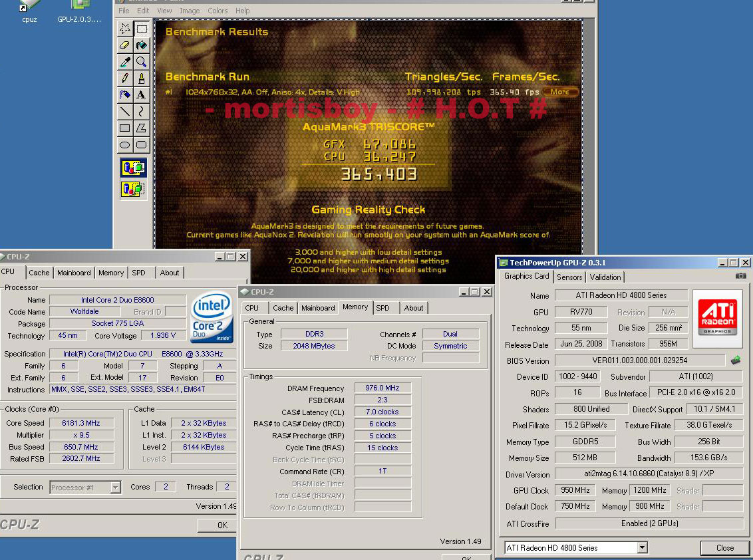Click the Core Voltage value 1.936 V
Image resolution: width=753 pixels, height=560 pixels.
(163, 336)
